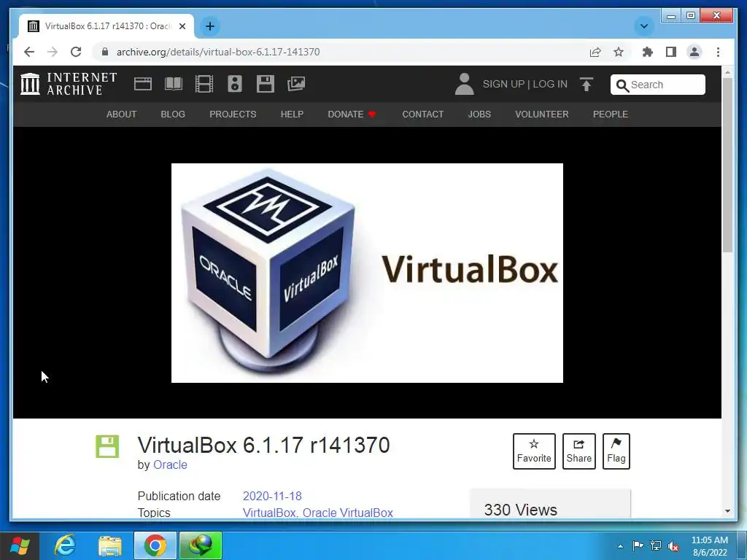
Task: Open the Web (Wayback) media icon
Action: [x=143, y=84]
